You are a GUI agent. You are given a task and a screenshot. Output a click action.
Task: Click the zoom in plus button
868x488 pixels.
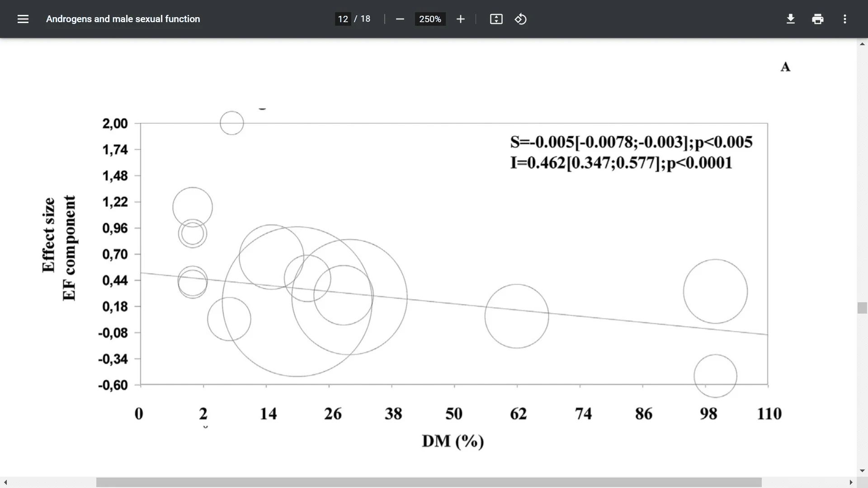tap(460, 19)
